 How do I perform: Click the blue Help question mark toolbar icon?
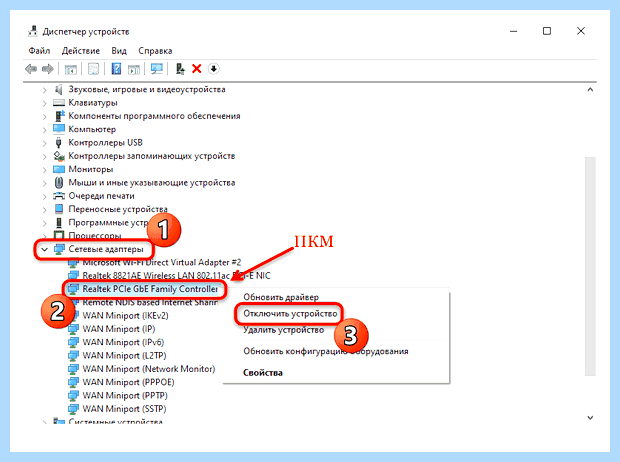[116, 69]
